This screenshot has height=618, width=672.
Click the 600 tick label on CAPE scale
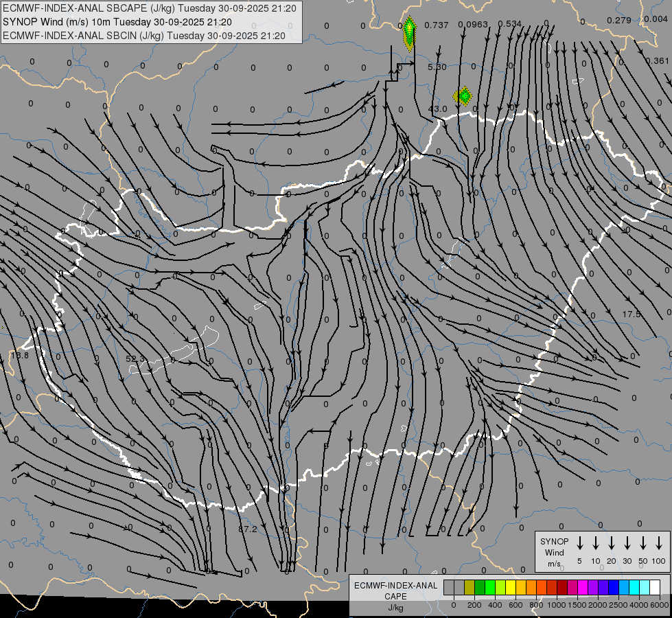point(515,605)
